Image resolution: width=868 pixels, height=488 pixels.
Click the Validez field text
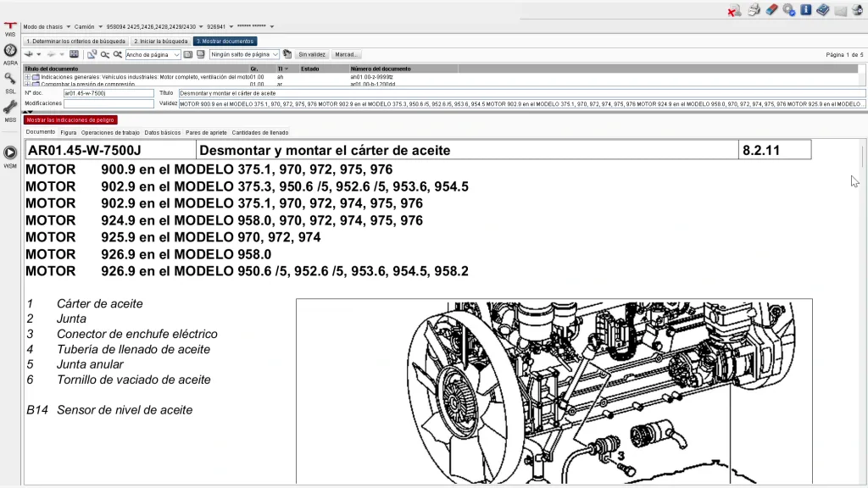pyautogui.click(x=522, y=103)
